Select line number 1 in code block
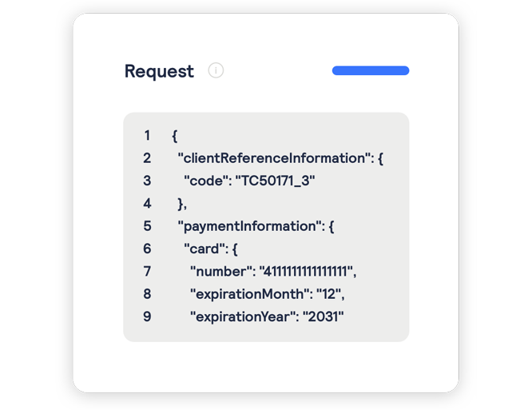Screen dimensions: 532x410 pos(147,135)
